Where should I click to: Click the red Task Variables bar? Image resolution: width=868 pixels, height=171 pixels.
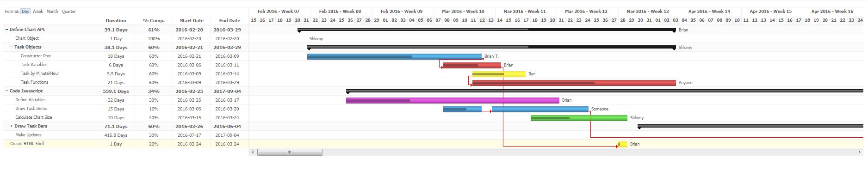click(x=472, y=65)
